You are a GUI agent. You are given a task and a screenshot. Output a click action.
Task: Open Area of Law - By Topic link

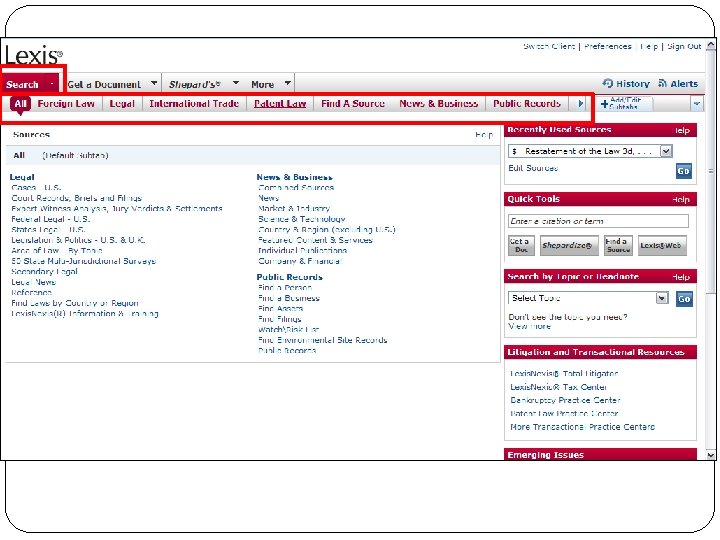pos(56,251)
